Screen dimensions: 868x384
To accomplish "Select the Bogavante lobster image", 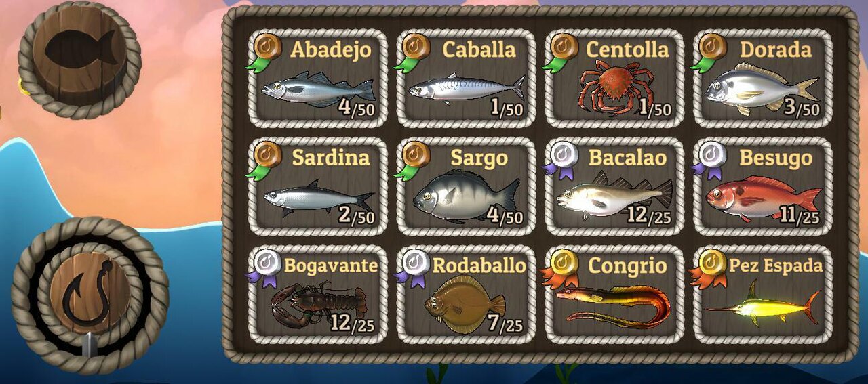I will point(317,305).
